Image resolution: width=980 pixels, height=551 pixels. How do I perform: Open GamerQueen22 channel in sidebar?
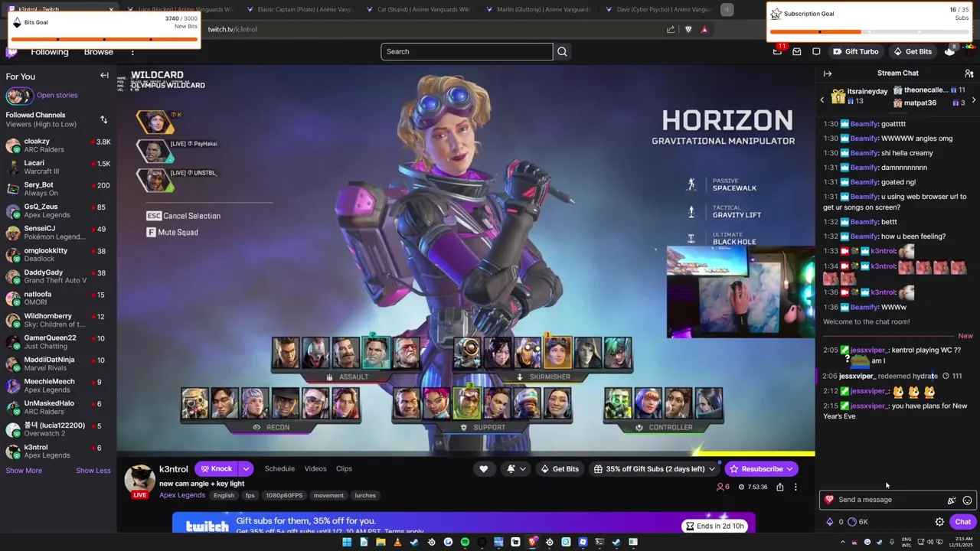[x=58, y=342]
